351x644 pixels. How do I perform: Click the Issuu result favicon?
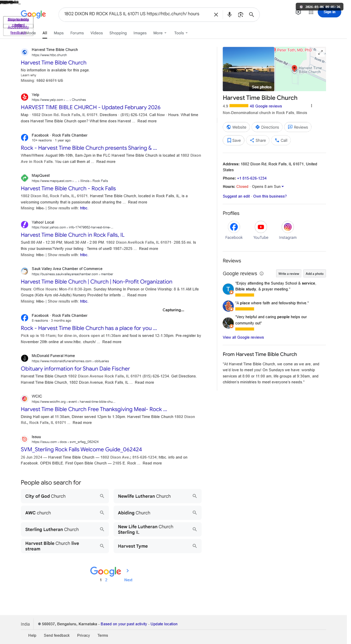[25, 439]
